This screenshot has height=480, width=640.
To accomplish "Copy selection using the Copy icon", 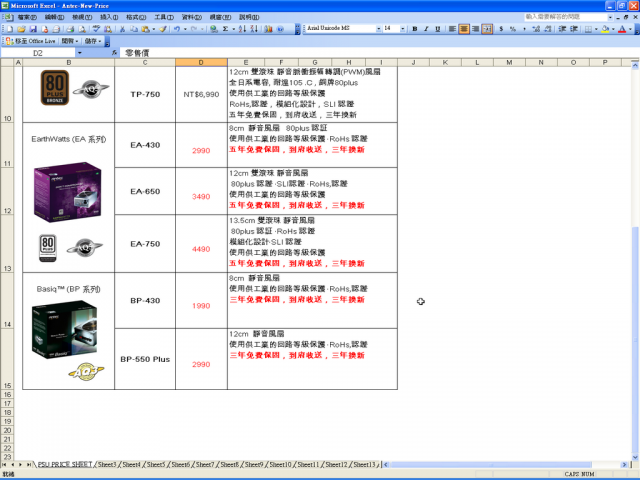I will (x=133, y=29).
